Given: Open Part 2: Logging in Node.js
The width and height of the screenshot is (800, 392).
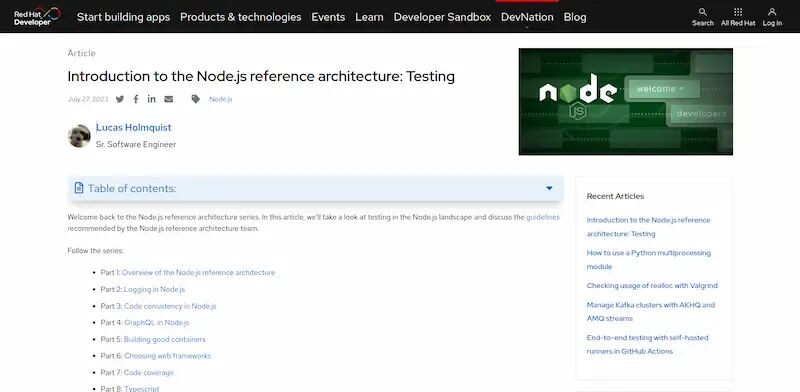Looking at the screenshot, I should tap(154, 289).
